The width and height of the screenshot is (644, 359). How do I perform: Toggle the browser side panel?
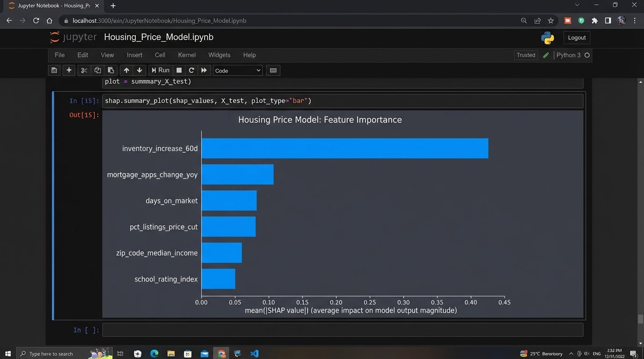coord(607,21)
